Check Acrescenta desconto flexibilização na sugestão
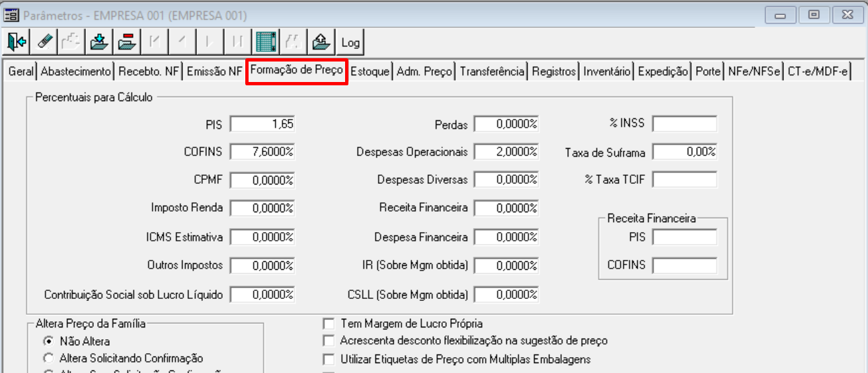The width and height of the screenshot is (868, 373). tap(329, 341)
